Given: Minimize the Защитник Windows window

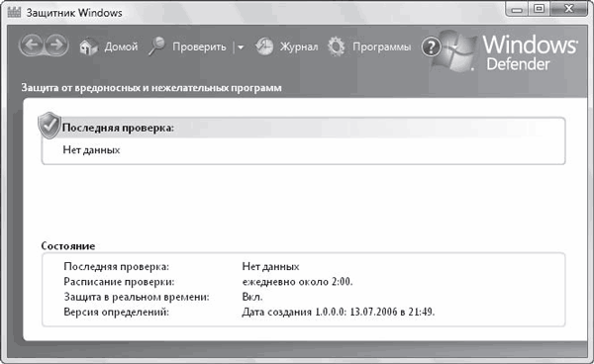Looking at the screenshot, I should tap(517, 9).
